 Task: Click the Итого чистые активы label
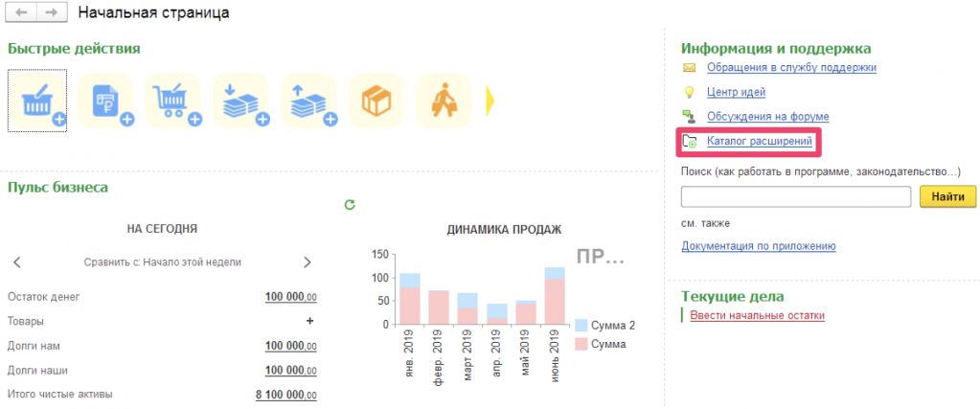pyautogui.click(x=60, y=394)
